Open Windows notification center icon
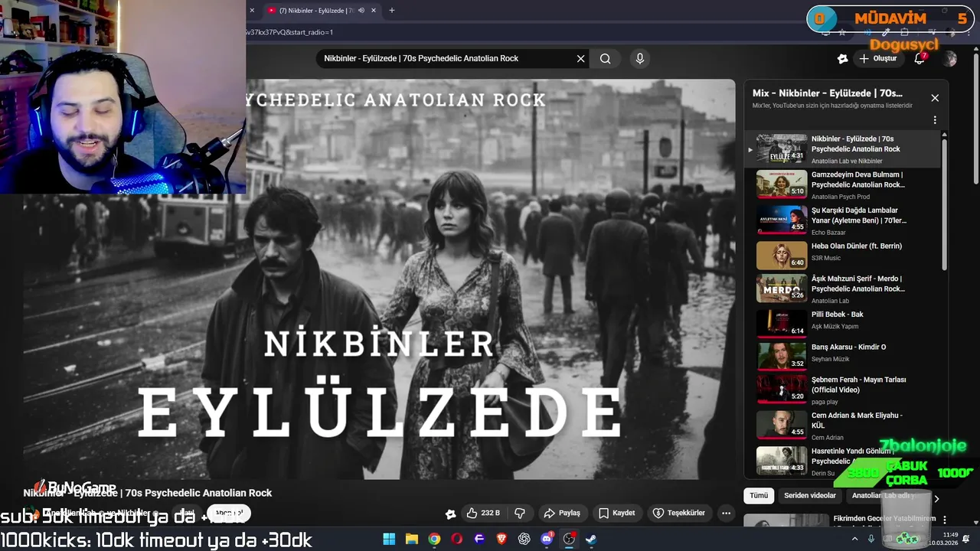 point(966,539)
